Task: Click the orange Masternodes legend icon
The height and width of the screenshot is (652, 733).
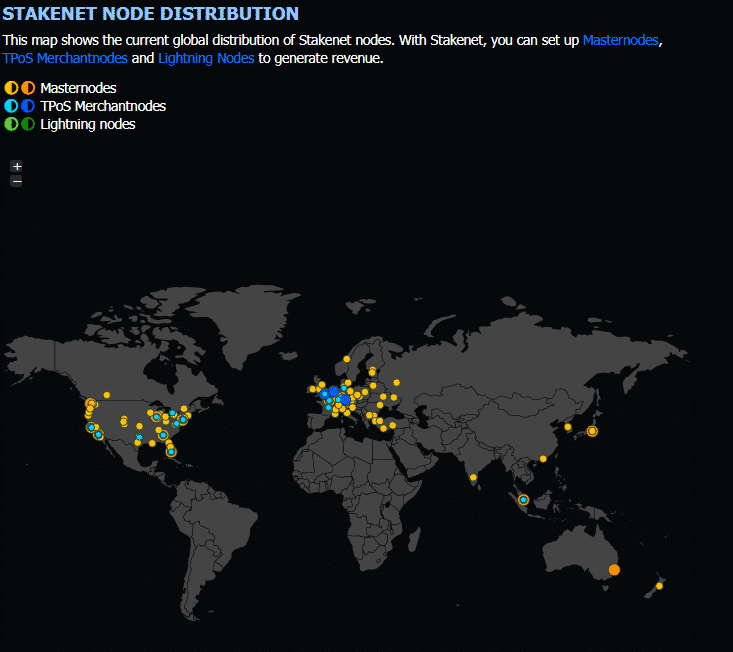Action: pos(28,88)
